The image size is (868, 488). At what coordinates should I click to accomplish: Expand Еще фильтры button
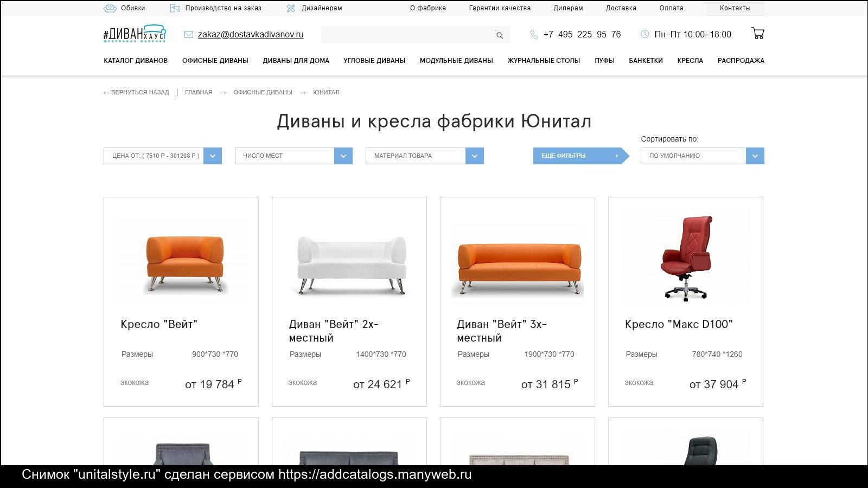[579, 156]
